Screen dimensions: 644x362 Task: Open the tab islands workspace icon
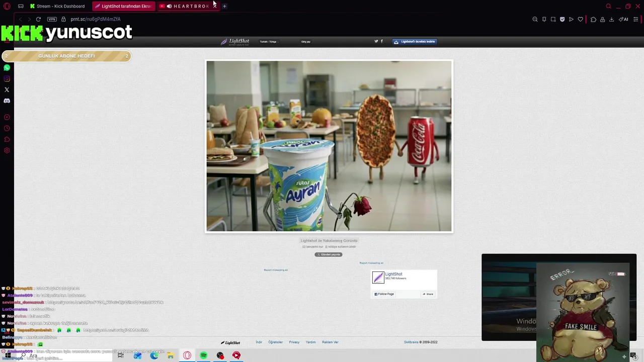(21, 6)
